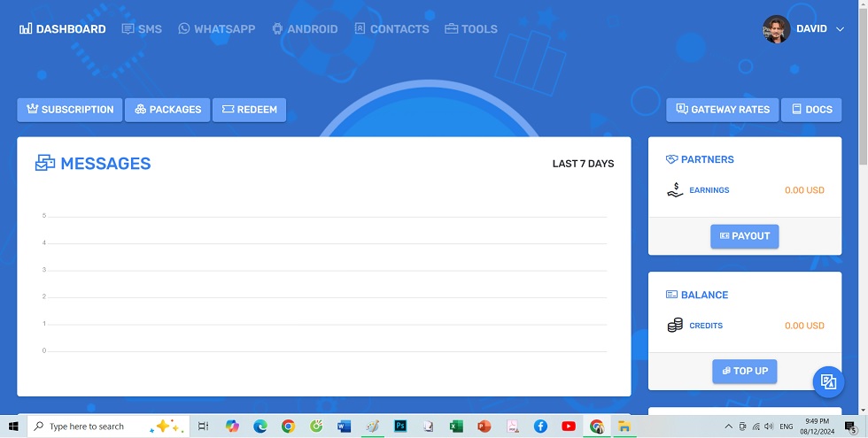The width and height of the screenshot is (868, 438).
Task: Open the Tools menu
Action: [471, 29]
